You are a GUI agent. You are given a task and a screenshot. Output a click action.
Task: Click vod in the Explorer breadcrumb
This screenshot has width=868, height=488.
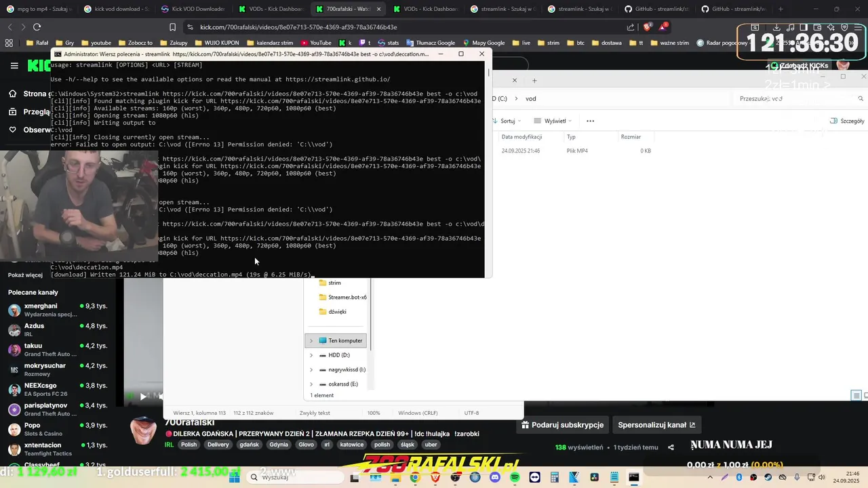(531, 98)
